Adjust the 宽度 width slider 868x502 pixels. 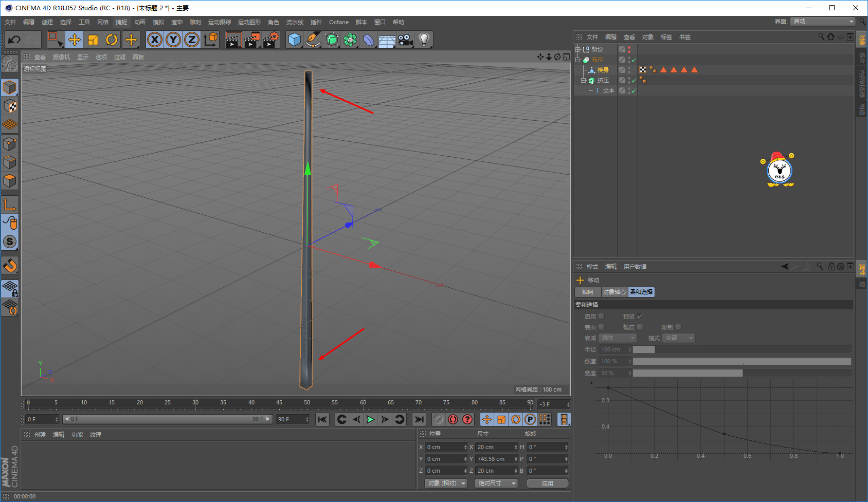coord(742,373)
